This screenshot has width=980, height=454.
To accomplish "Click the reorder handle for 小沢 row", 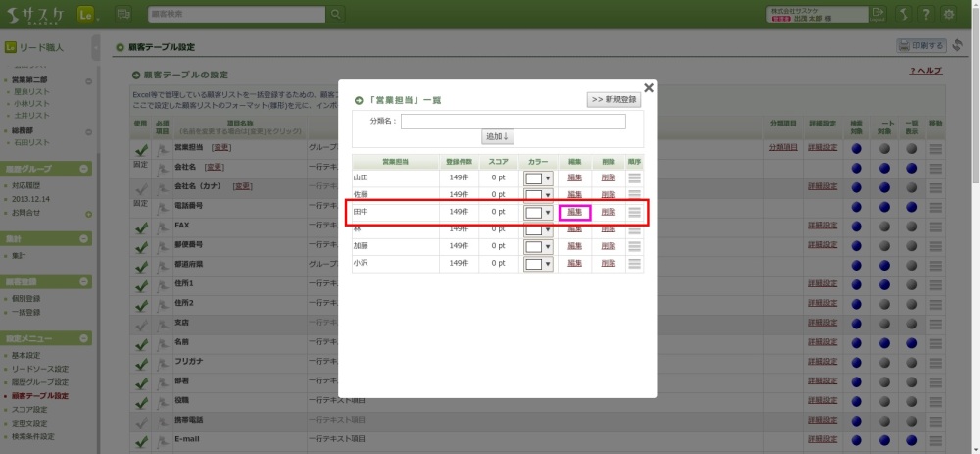I will [x=635, y=264].
